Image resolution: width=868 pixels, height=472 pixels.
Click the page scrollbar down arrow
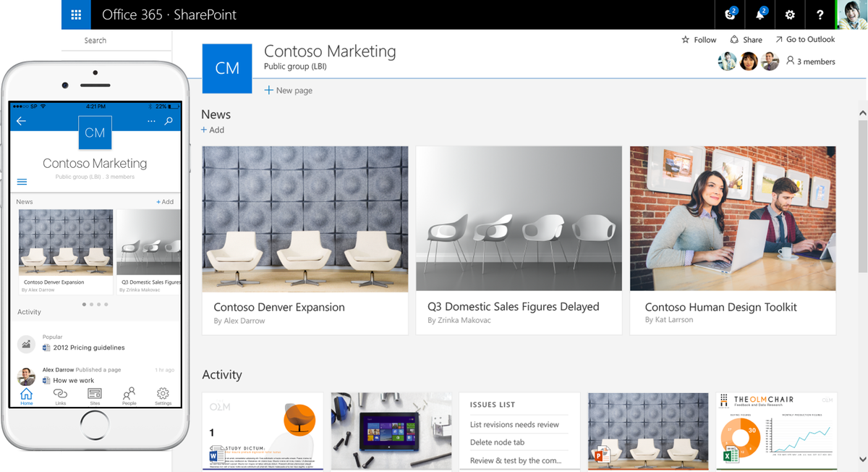click(862, 460)
